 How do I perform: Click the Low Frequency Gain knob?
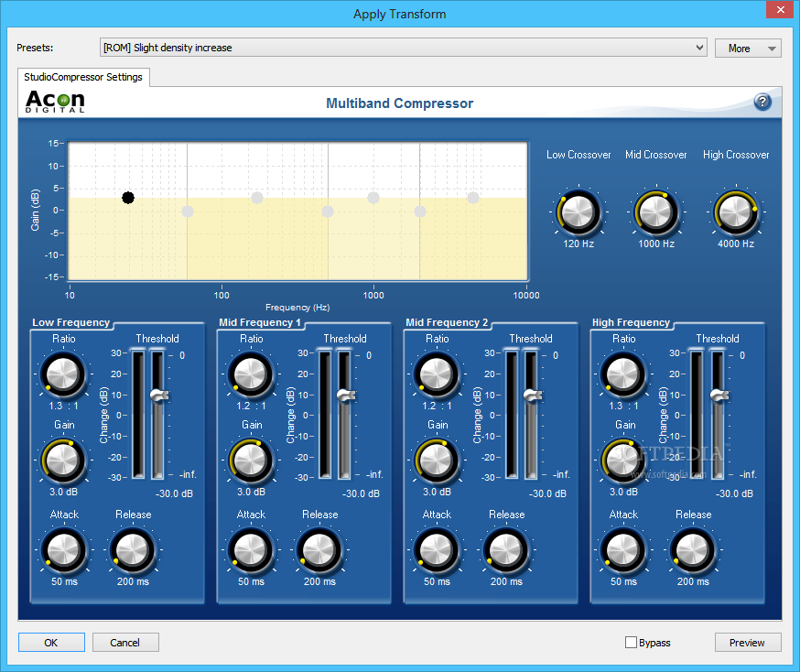63,461
